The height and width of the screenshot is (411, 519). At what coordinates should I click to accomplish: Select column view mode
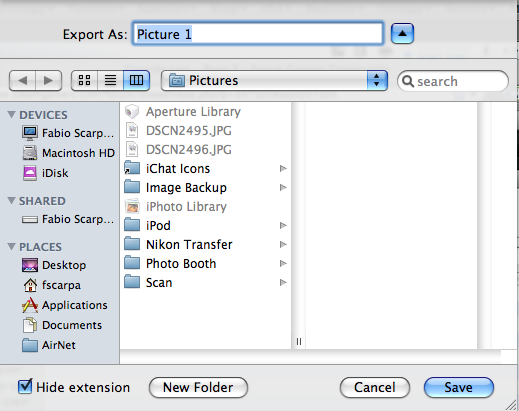136,80
